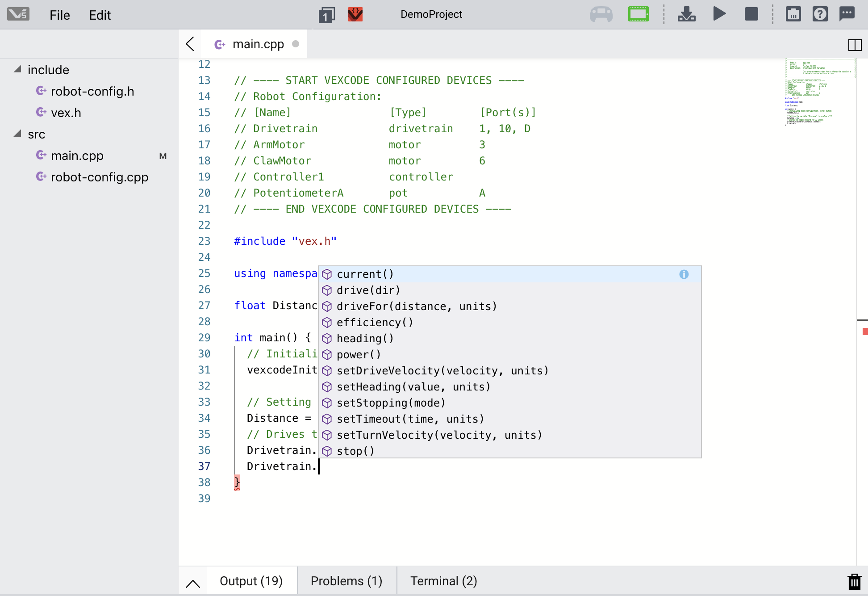Select the slot 1 icon
The height and width of the screenshot is (596, 868).
coord(326,15)
